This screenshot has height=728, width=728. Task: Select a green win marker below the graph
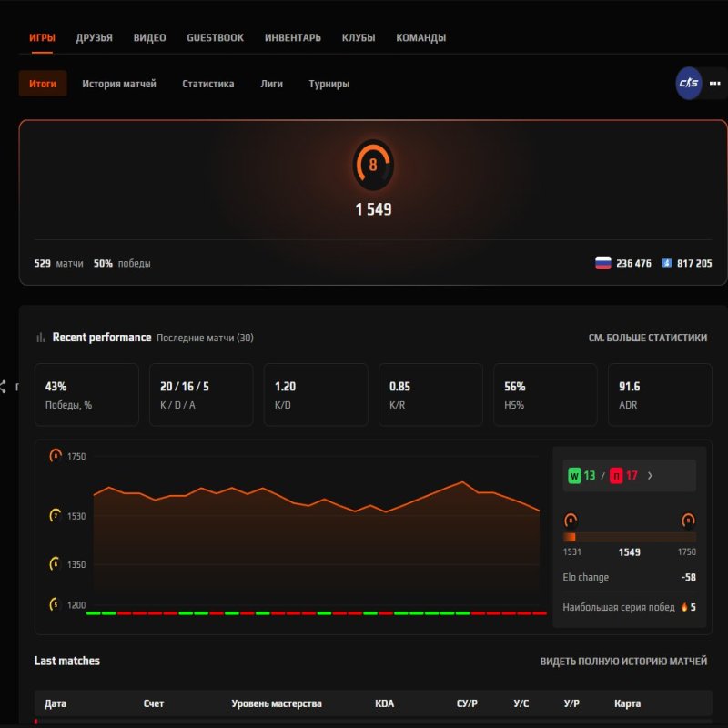coord(94,614)
